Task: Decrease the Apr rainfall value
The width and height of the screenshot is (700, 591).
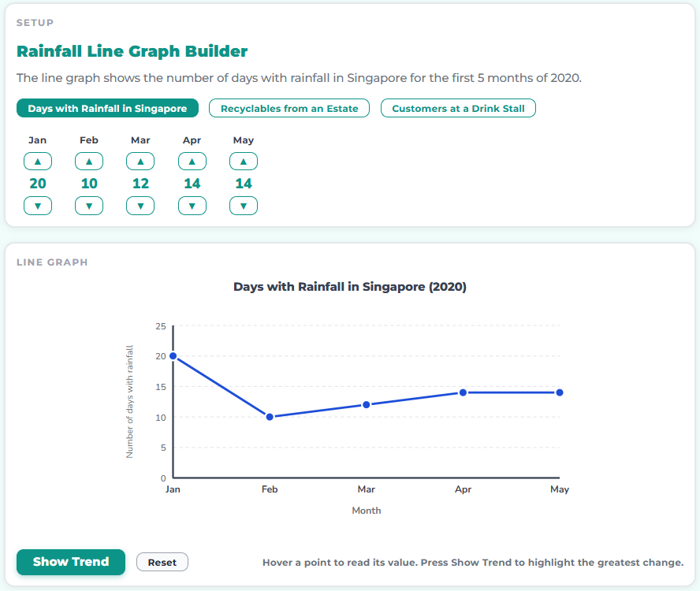Action: pyautogui.click(x=192, y=206)
